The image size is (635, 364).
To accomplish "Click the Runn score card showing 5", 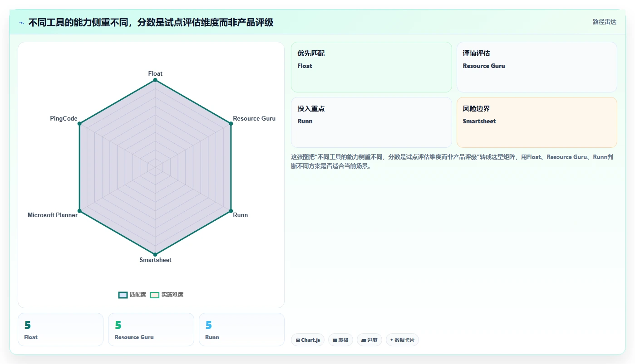I will (241, 330).
